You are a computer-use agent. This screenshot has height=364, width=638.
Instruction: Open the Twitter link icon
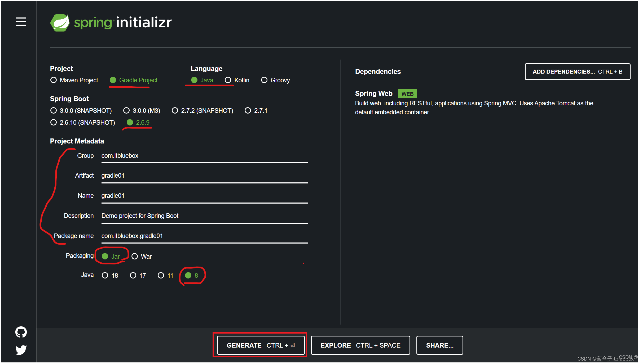click(21, 350)
